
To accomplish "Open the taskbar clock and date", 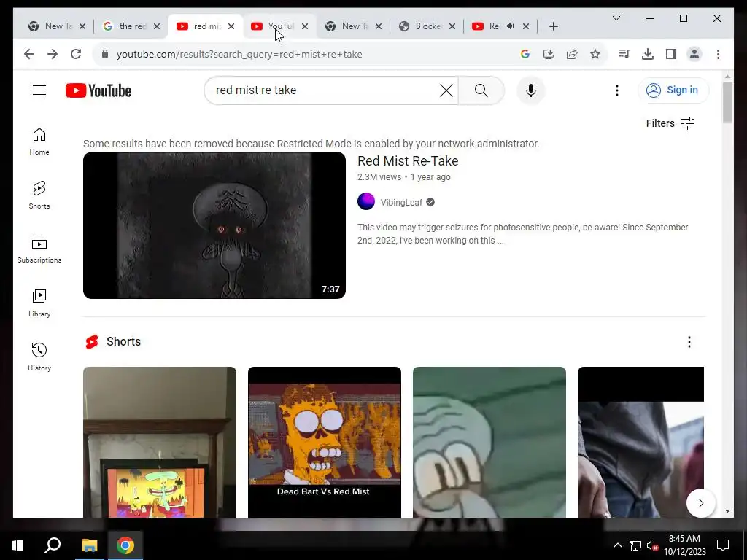I will point(684,545).
